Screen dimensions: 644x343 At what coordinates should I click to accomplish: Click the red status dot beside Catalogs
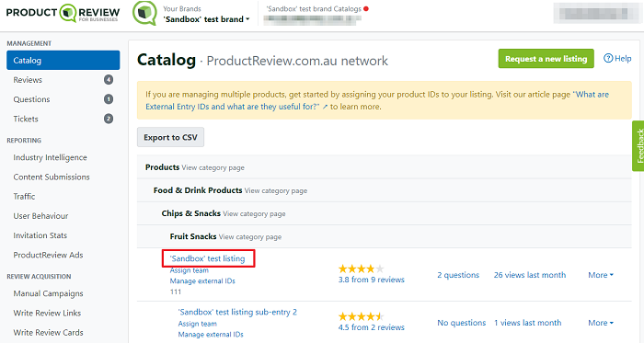click(366, 8)
